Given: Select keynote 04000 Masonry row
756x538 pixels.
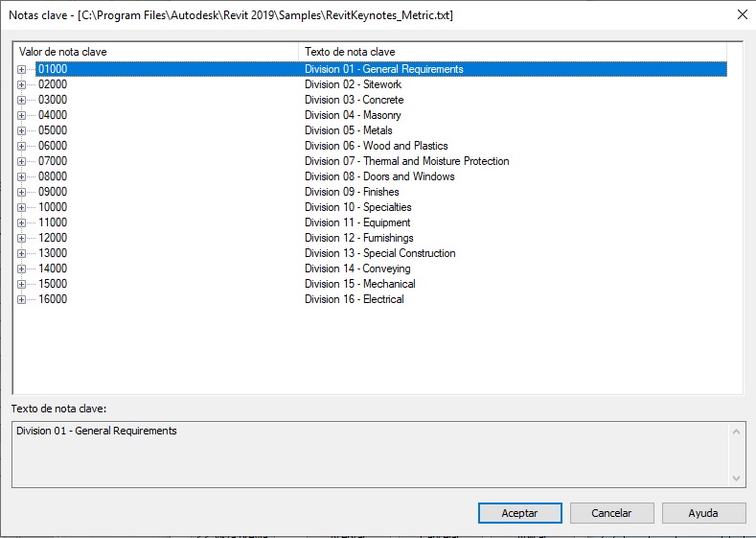Looking at the screenshot, I should point(53,115).
